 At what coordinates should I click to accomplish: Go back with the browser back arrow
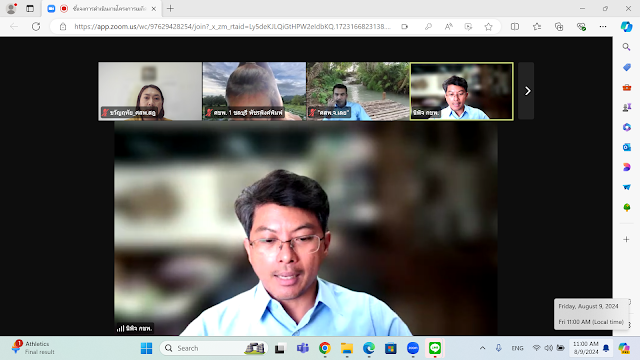click(14, 27)
